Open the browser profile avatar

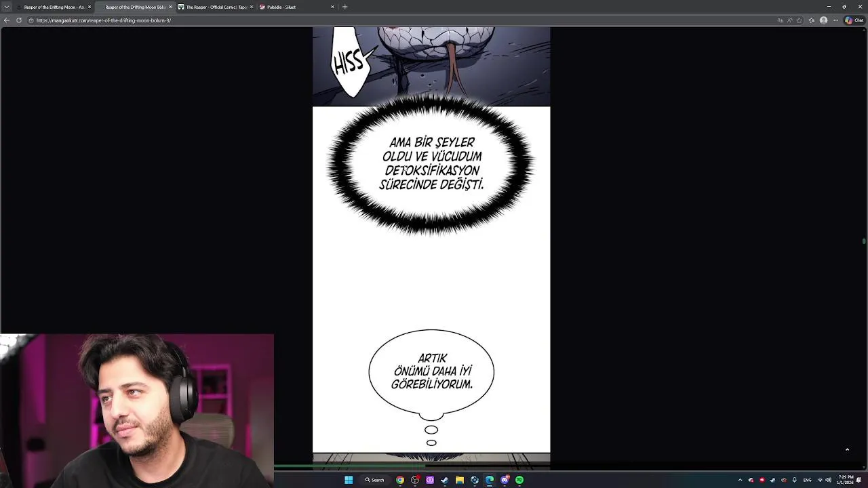824,20
